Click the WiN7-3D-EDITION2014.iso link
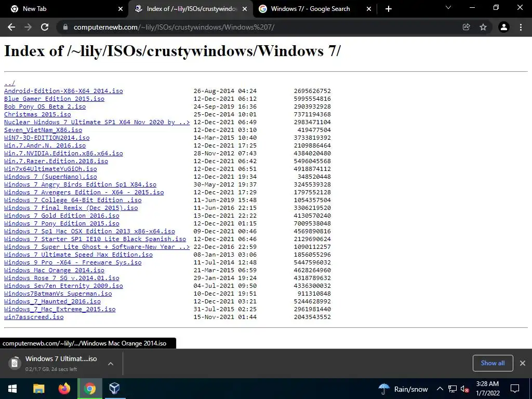The height and width of the screenshot is (399, 532). click(x=47, y=138)
